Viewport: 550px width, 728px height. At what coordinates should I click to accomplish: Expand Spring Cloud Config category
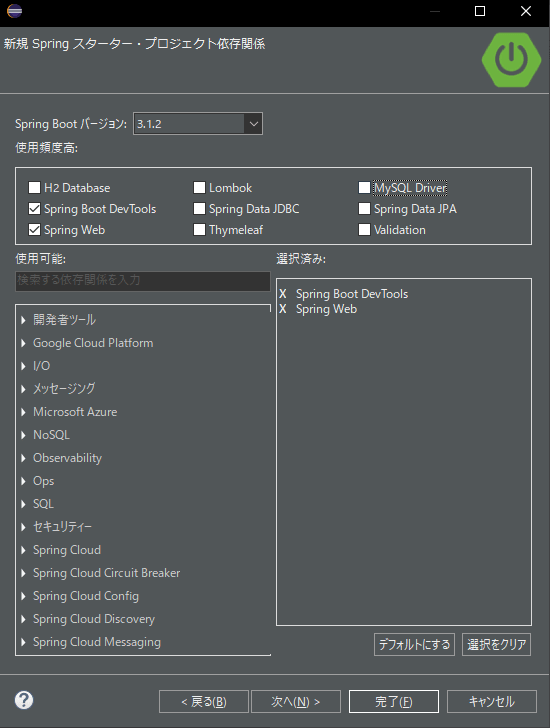[x=23, y=596]
